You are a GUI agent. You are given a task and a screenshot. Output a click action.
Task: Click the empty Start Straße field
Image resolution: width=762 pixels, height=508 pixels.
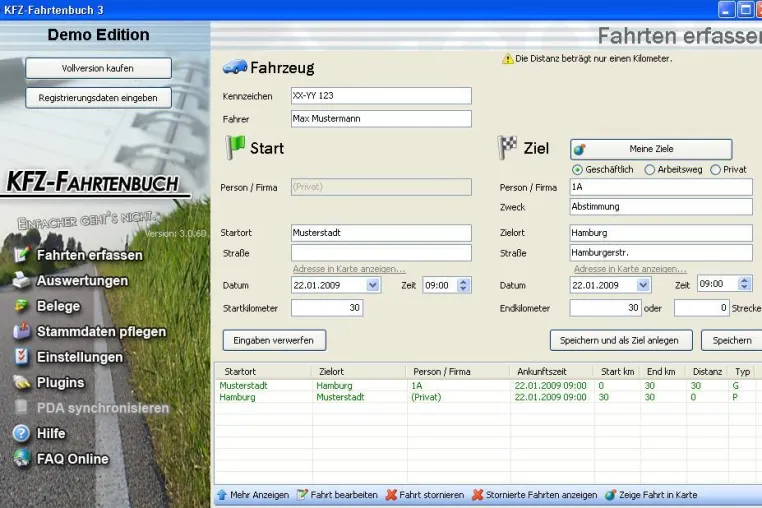tap(381, 253)
